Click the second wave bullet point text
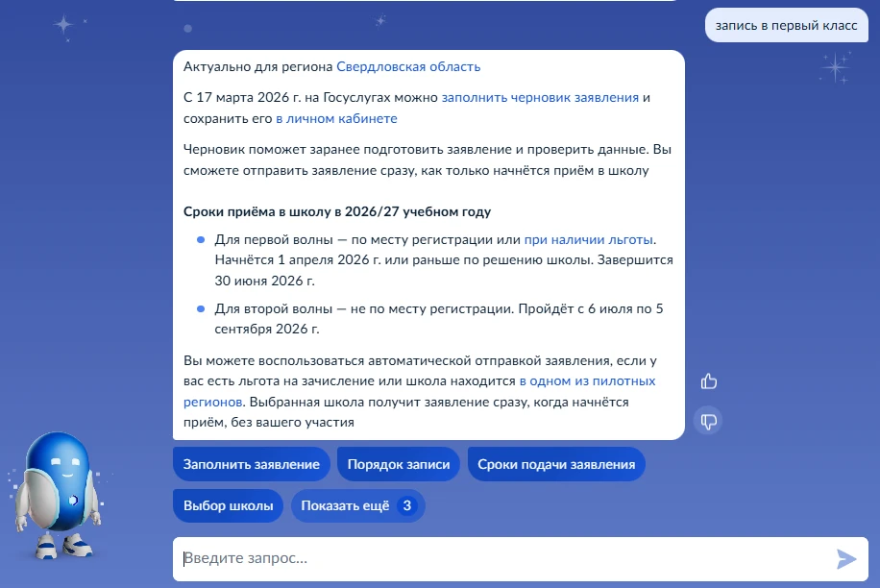 pos(437,319)
